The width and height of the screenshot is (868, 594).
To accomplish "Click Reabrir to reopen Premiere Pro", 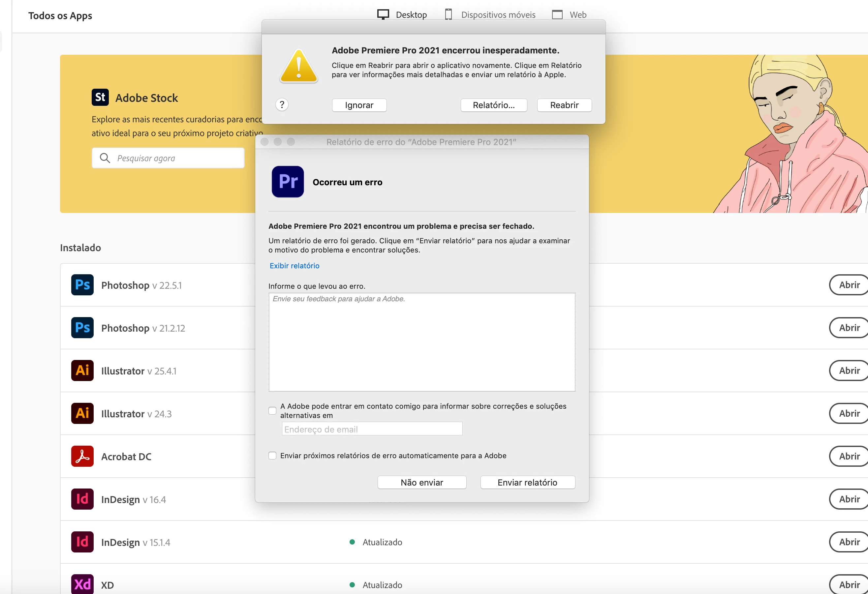I will pos(564,105).
